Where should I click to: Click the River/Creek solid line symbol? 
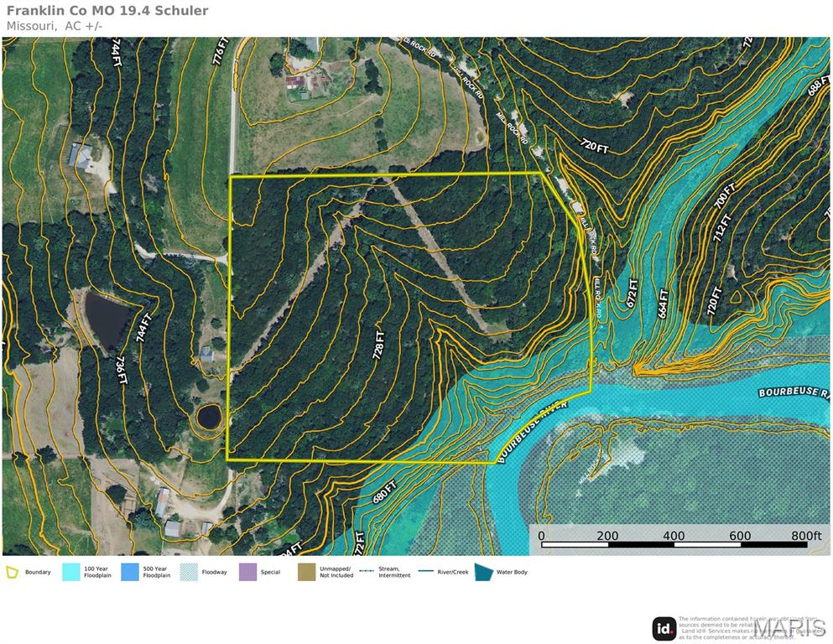tap(426, 572)
